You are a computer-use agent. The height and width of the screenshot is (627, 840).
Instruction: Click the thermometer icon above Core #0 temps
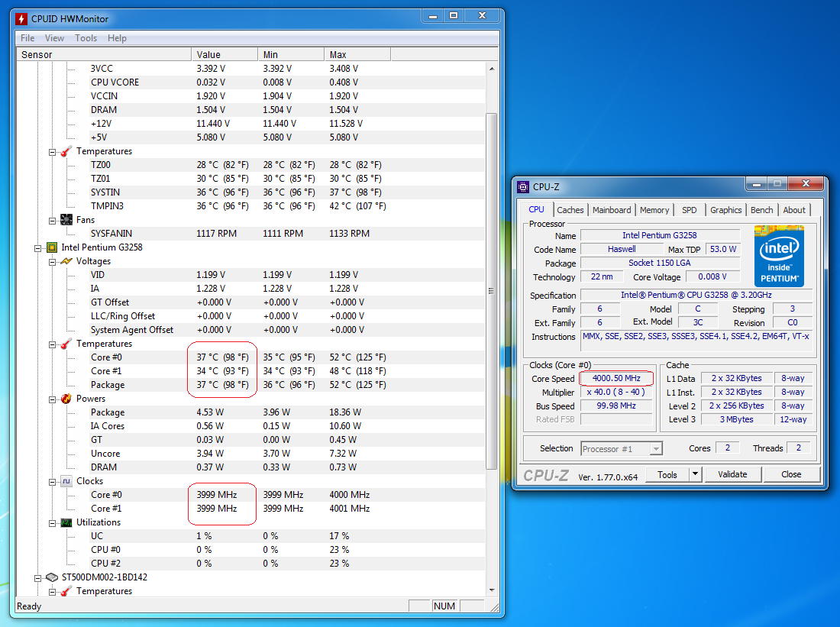click(x=66, y=344)
